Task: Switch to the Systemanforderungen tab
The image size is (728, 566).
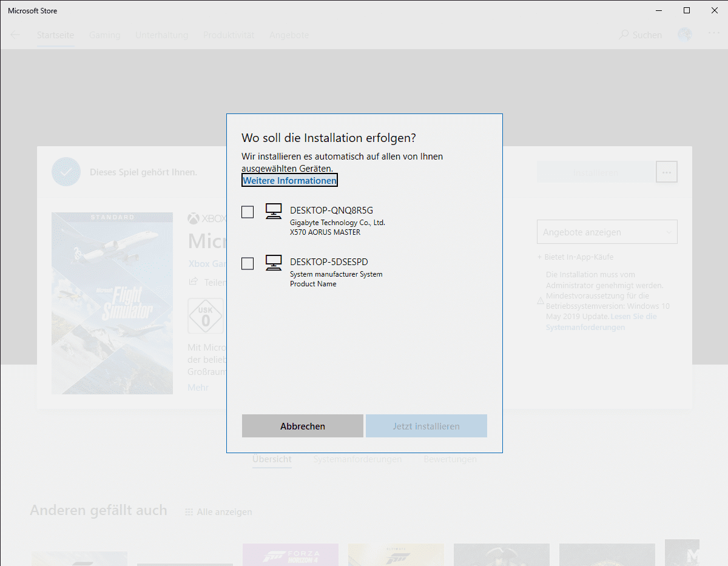Action: point(357,460)
